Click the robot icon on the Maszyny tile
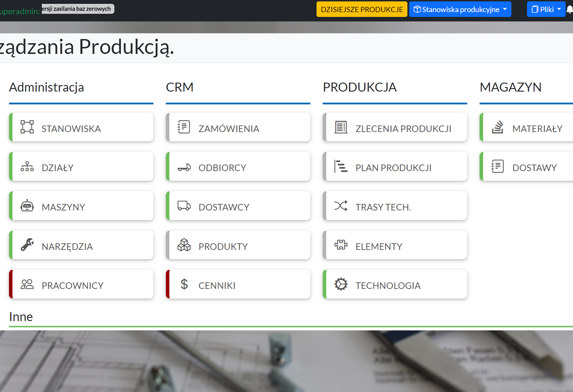The width and height of the screenshot is (573, 392). pyautogui.click(x=27, y=206)
